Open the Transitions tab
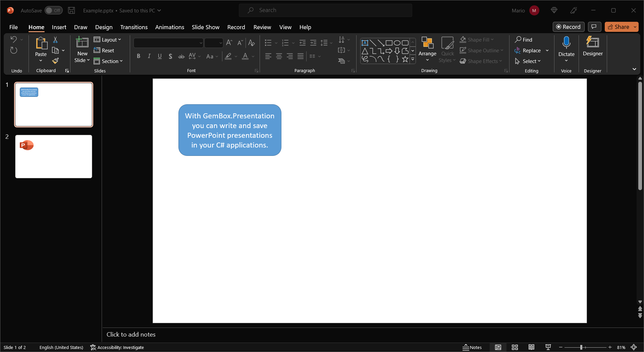This screenshot has width=644, height=352. 134,27
